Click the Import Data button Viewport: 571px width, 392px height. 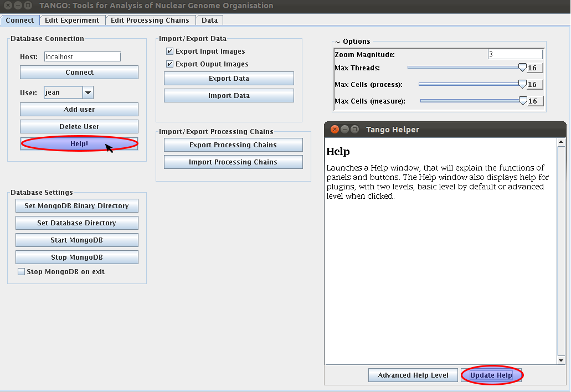(x=229, y=96)
